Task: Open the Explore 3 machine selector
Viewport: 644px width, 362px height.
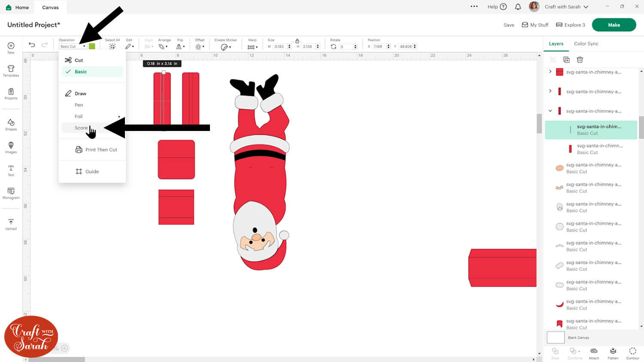Action: pos(571,25)
